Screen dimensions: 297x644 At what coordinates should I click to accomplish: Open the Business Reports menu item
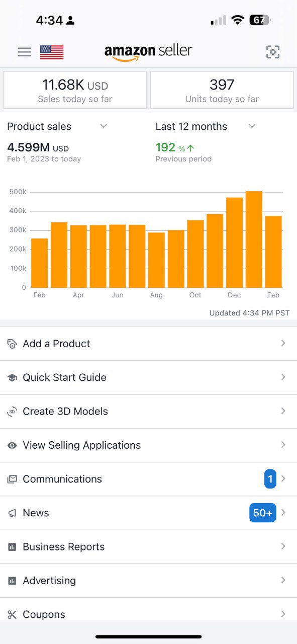pos(148,547)
